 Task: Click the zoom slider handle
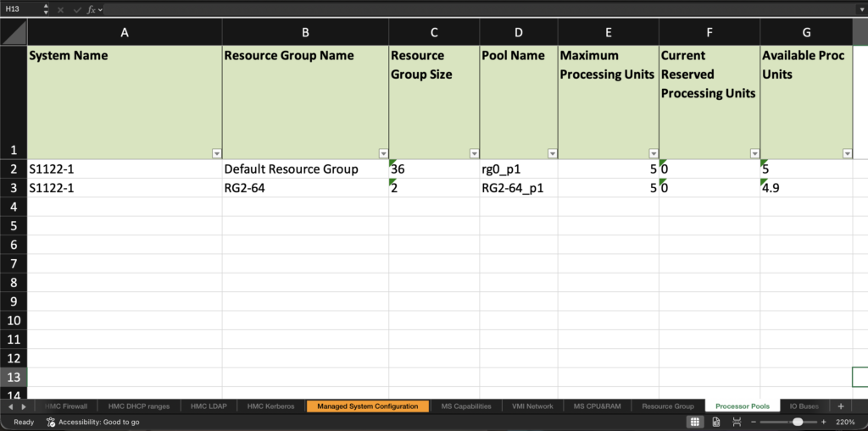pyautogui.click(x=797, y=422)
